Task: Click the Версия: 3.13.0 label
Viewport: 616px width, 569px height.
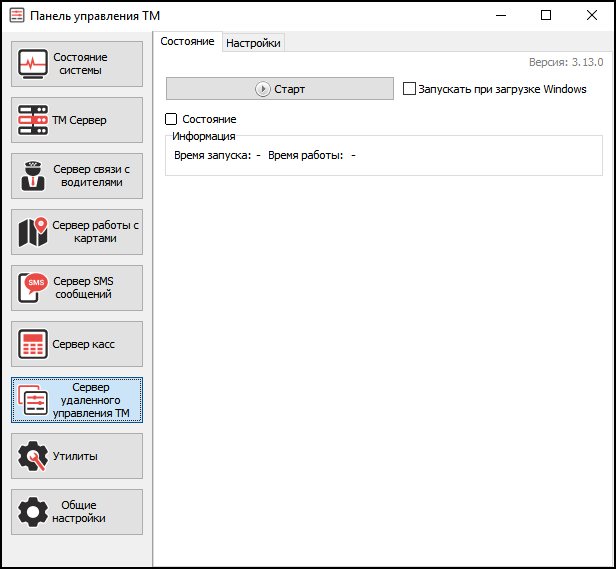Action: [x=566, y=62]
